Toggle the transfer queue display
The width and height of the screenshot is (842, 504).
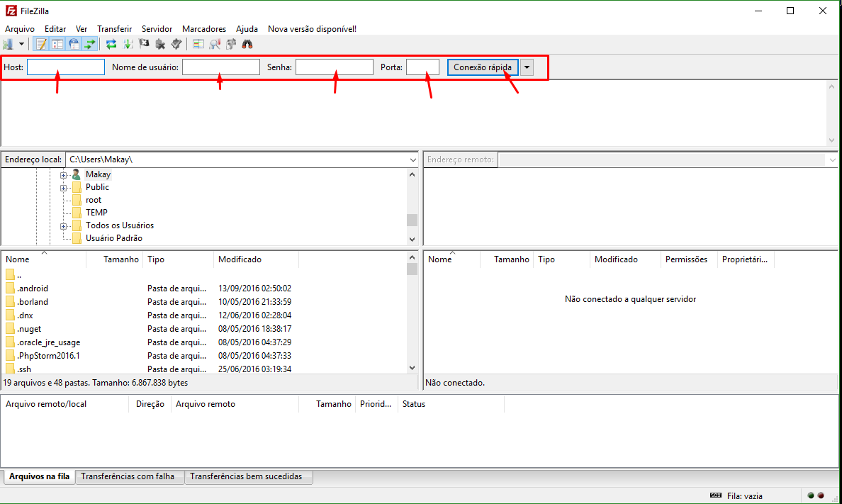90,44
